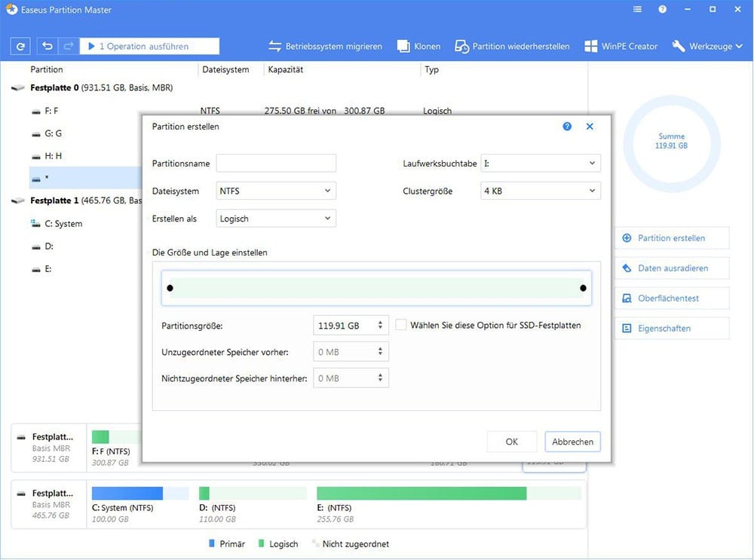
Task: Select E: (NTFS) block in disk map
Action: (x=449, y=505)
